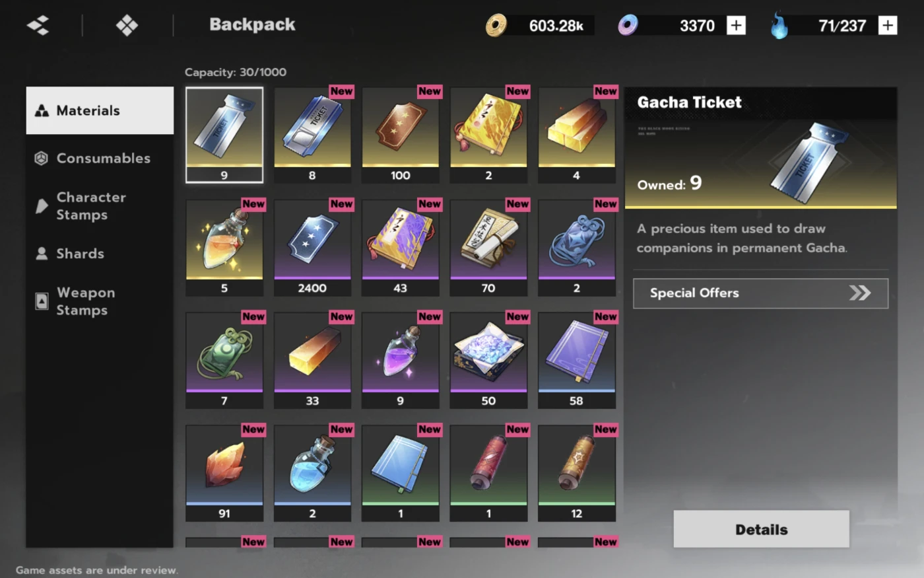Select the red scroll item with count 1

pos(488,473)
